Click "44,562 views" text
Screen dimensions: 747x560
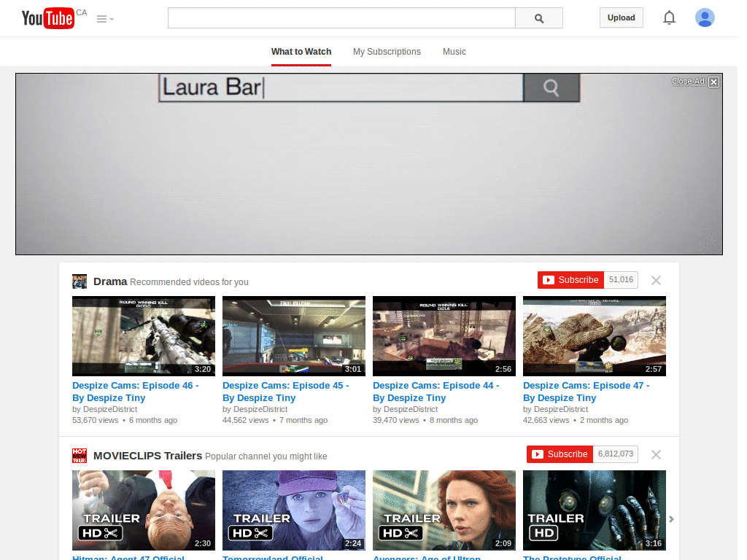click(x=246, y=420)
